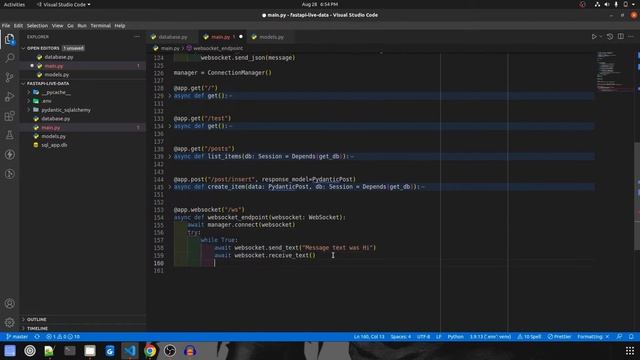Open the timeline history editor icon
This screenshot has width=640, height=360.
(610, 37)
